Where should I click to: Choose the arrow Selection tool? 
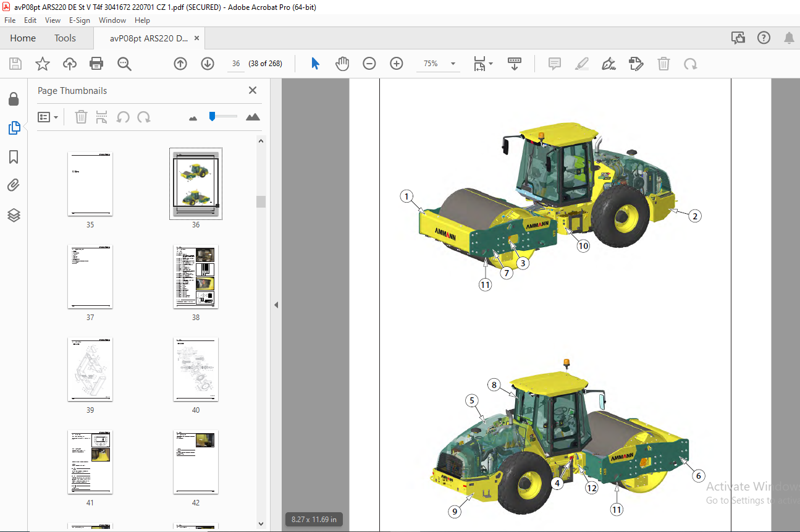[x=316, y=64]
